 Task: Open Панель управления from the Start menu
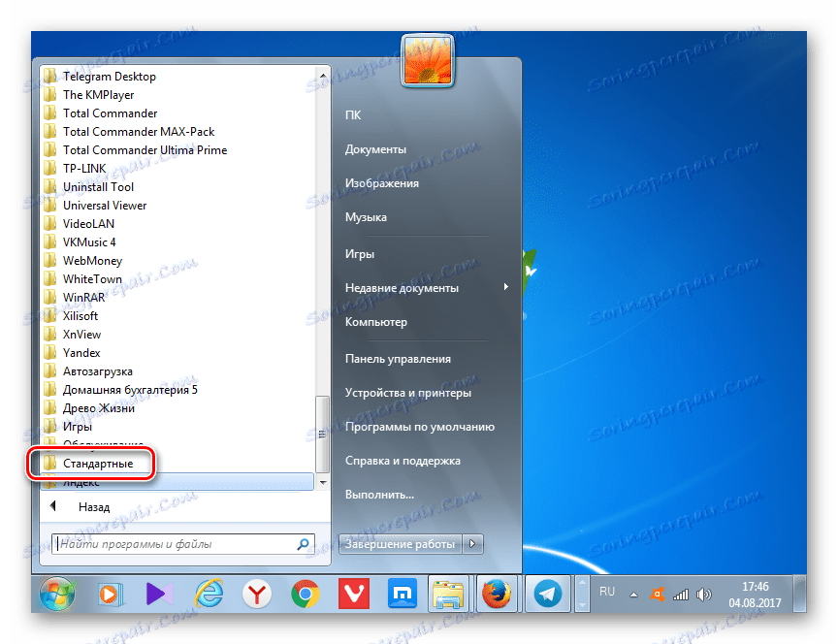coord(398,358)
